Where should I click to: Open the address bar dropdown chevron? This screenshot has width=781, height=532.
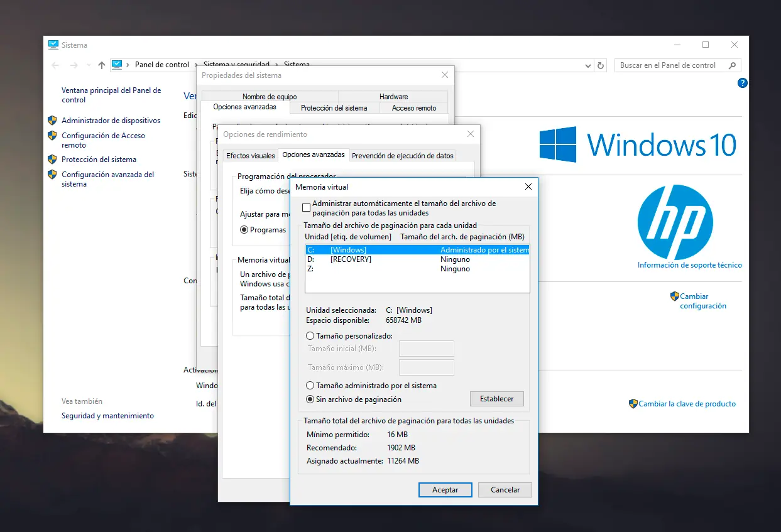coord(587,65)
